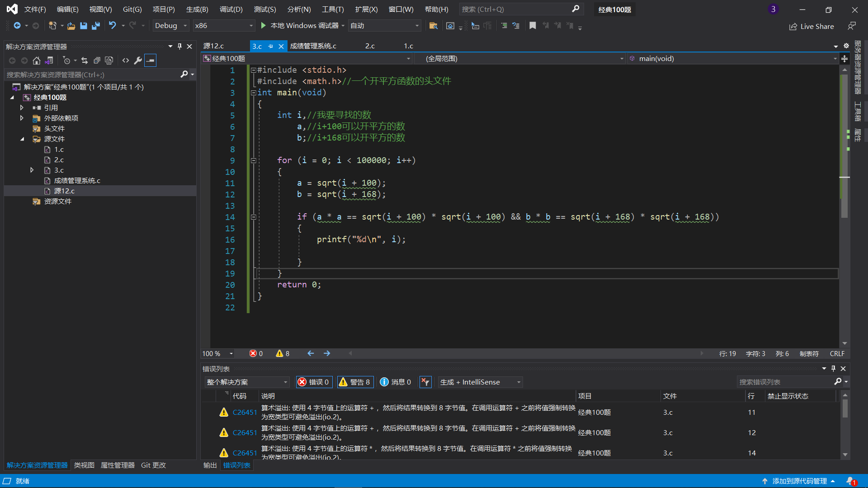
Task: Click the View Code angle-brackets icon
Action: coord(126,60)
